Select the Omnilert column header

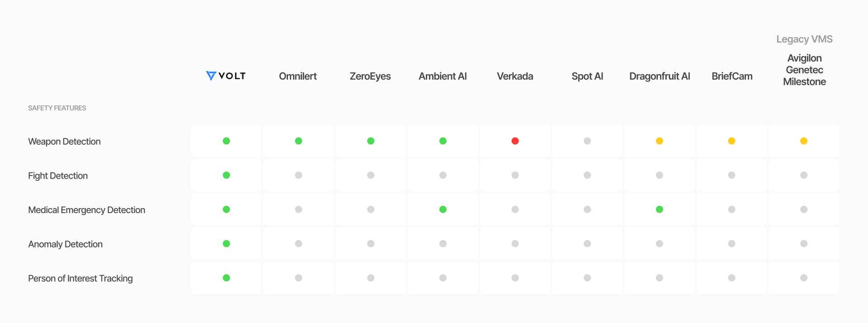pyautogui.click(x=298, y=76)
